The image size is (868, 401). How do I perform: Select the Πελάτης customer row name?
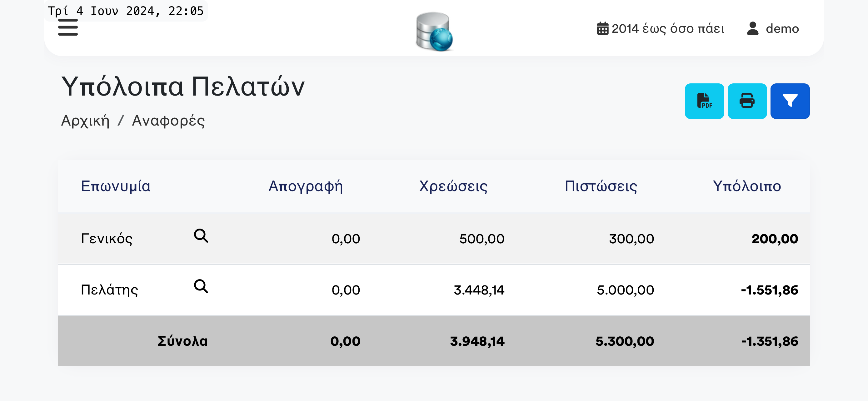[x=109, y=290]
